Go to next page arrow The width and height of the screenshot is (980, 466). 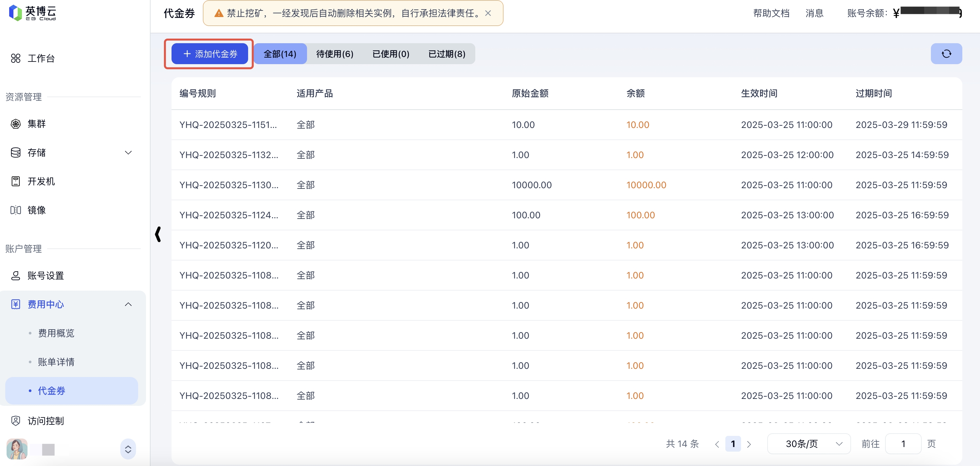coord(749,444)
